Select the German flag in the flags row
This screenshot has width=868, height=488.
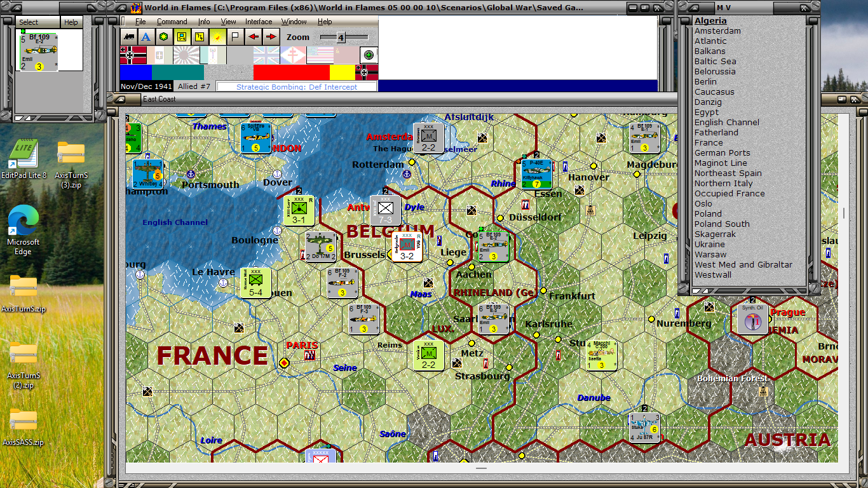tap(133, 55)
